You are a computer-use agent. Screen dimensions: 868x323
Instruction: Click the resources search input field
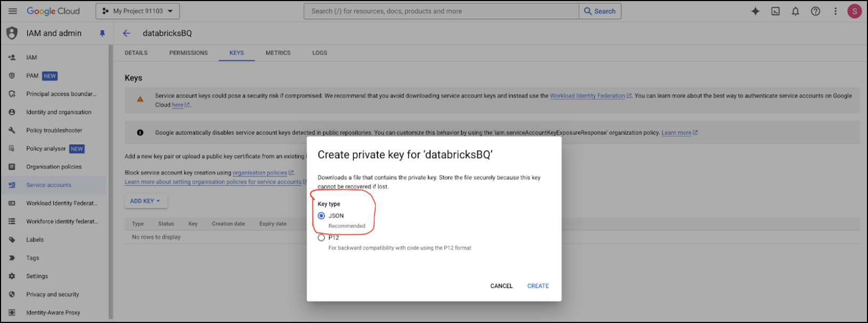coord(441,11)
